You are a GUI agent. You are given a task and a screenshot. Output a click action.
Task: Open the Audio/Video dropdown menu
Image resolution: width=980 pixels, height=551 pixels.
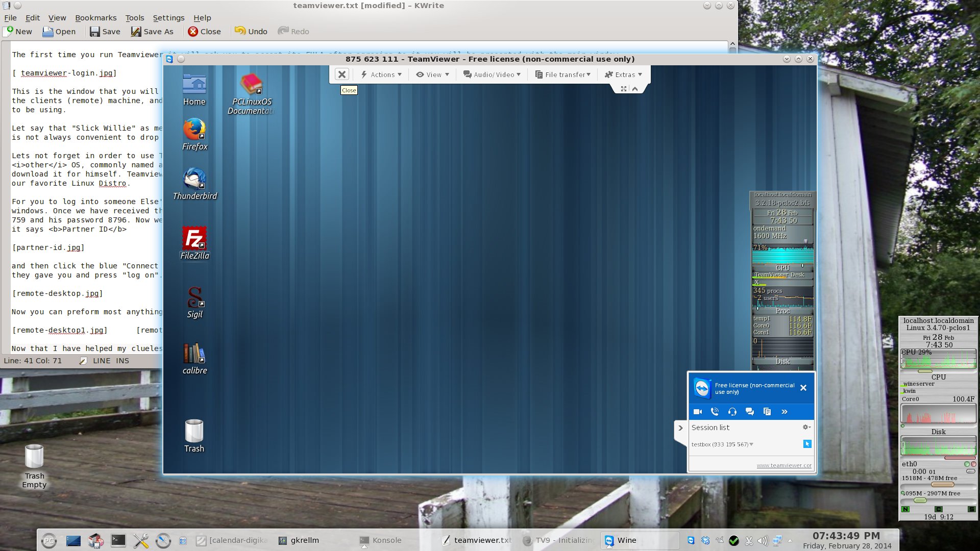click(x=492, y=74)
